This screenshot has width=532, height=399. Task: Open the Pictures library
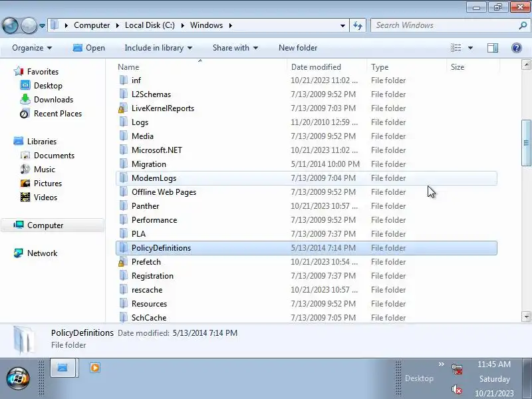coord(48,184)
